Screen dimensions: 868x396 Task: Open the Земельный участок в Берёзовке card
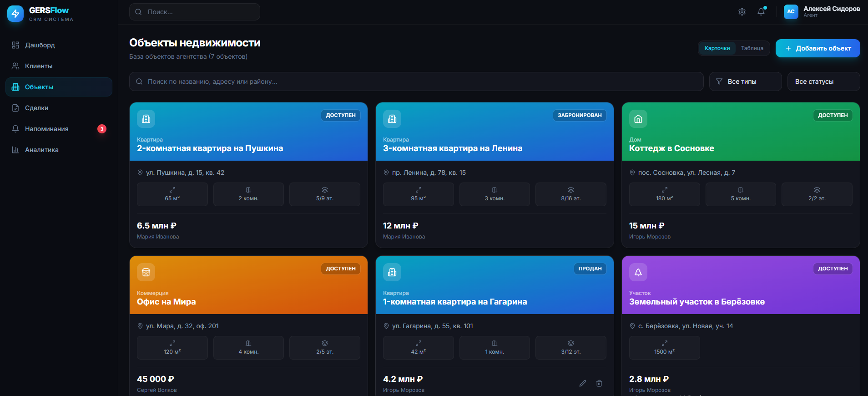tap(696, 302)
